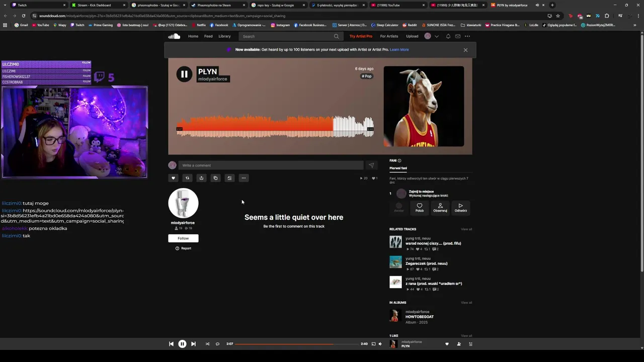Open the three-dot more menu in the header
This screenshot has height=362, width=644.
(467, 36)
